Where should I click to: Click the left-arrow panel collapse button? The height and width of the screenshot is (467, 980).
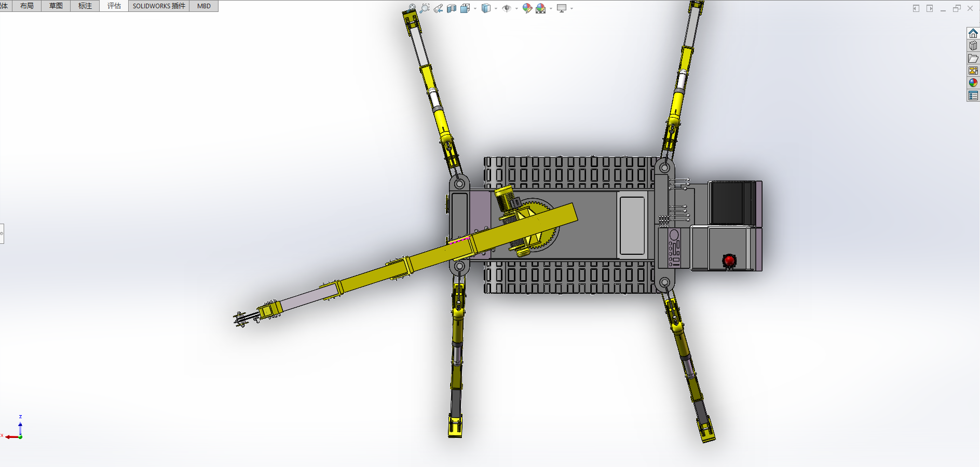click(x=916, y=8)
